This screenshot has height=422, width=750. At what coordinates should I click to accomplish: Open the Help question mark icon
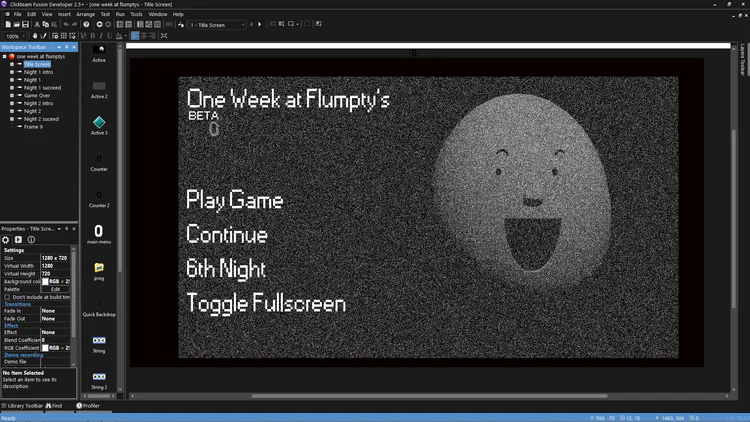click(86, 24)
